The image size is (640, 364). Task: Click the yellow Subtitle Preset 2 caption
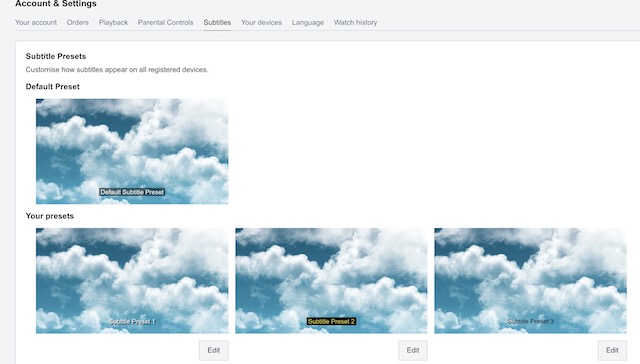pyautogui.click(x=331, y=322)
